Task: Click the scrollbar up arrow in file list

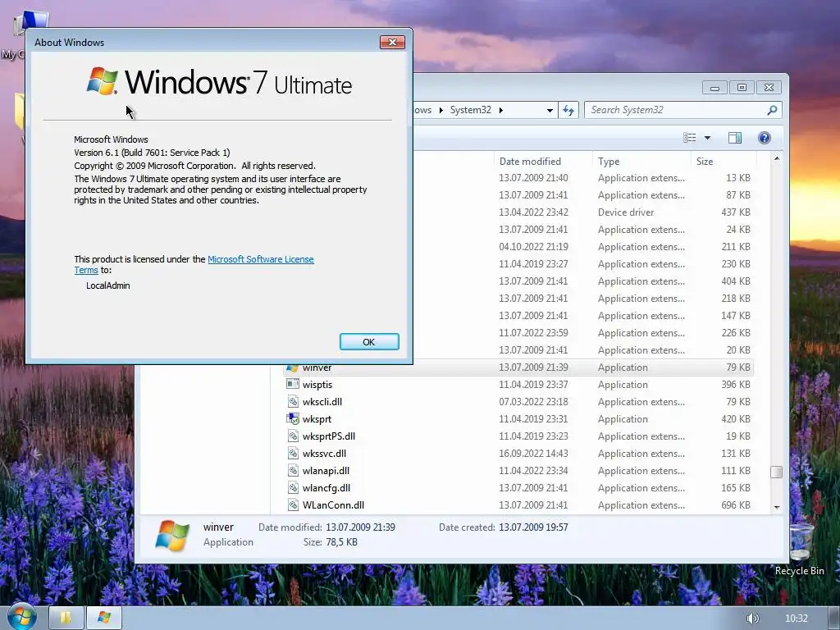Action: pos(777,159)
